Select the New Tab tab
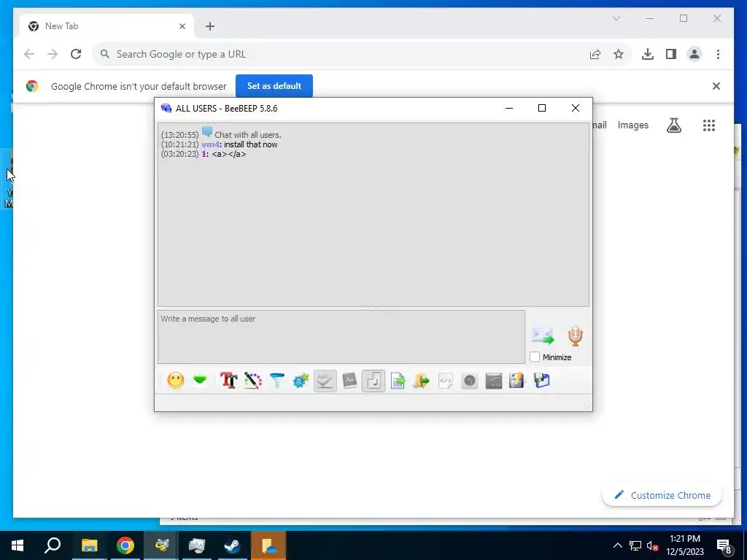 pos(107,26)
